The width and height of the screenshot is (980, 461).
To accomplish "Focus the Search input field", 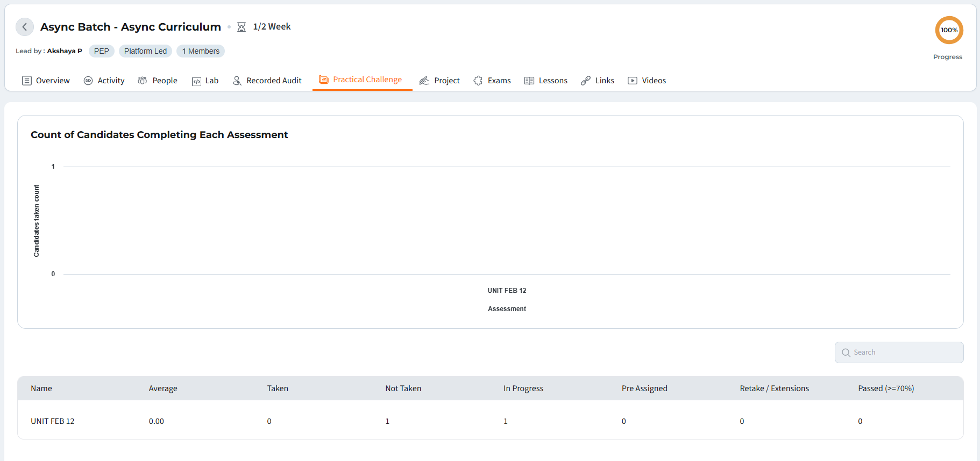I will (x=899, y=352).
